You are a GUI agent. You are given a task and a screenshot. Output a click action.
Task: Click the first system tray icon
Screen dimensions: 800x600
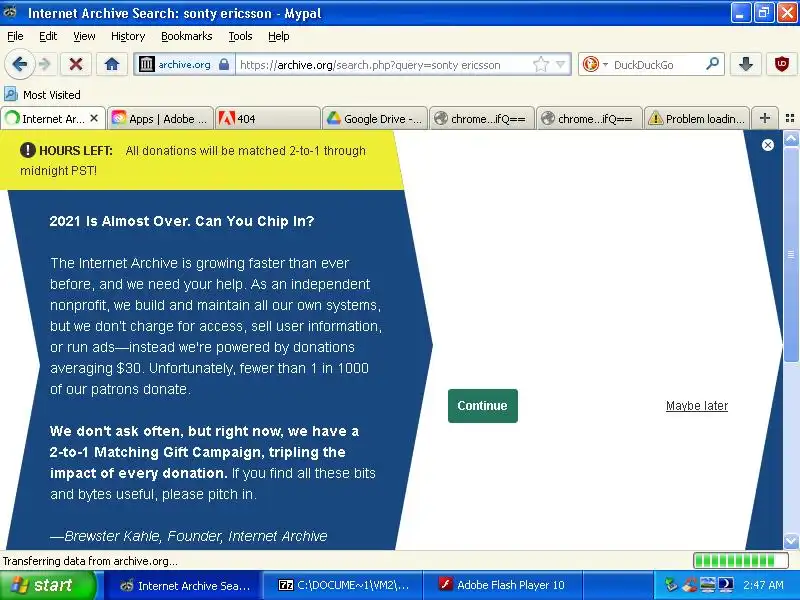670,585
